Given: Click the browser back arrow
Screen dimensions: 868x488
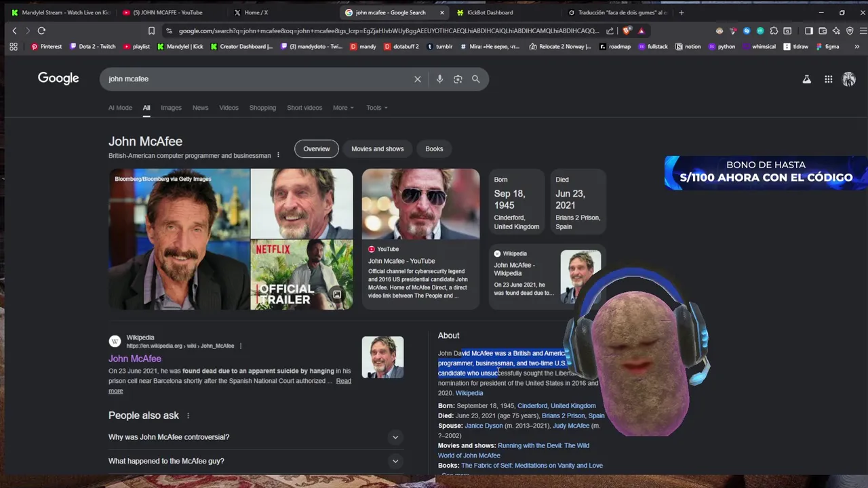Looking at the screenshot, I should point(14,30).
